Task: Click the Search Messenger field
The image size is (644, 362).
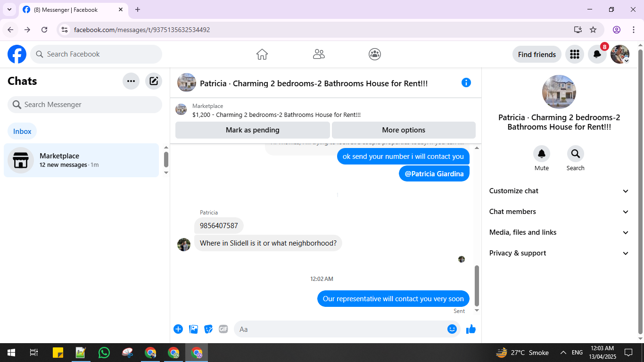Action: pos(85,105)
